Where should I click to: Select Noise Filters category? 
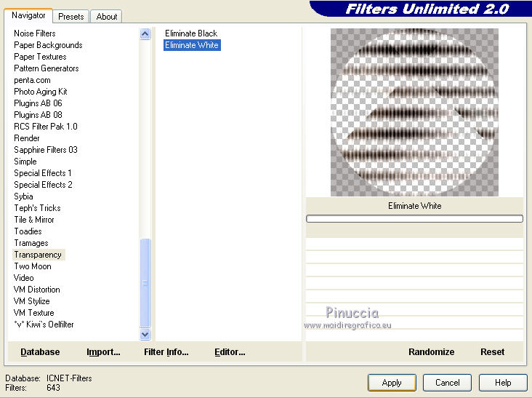click(35, 33)
